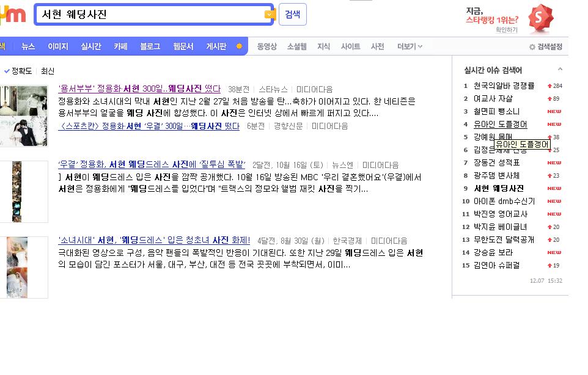
Task: Collapse the 실시간 이슈 검색어 panel arrow
Action: (560, 69)
